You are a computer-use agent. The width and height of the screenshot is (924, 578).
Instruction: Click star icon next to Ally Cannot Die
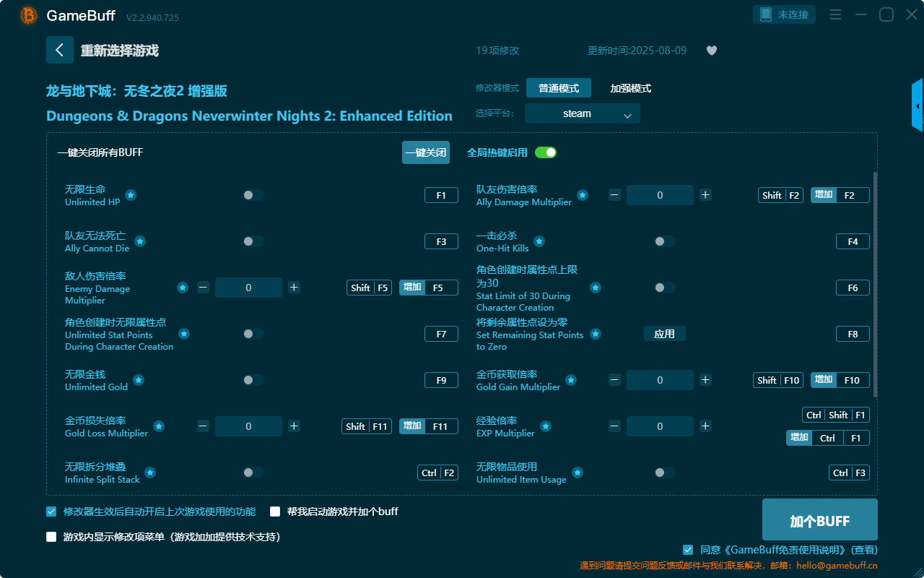(140, 241)
